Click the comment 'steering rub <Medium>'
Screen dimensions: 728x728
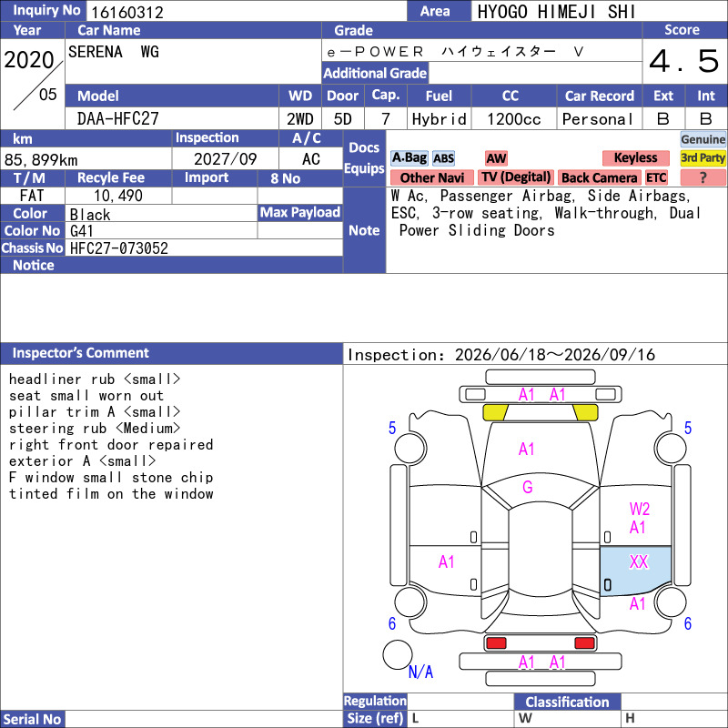[x=95, y=428]
